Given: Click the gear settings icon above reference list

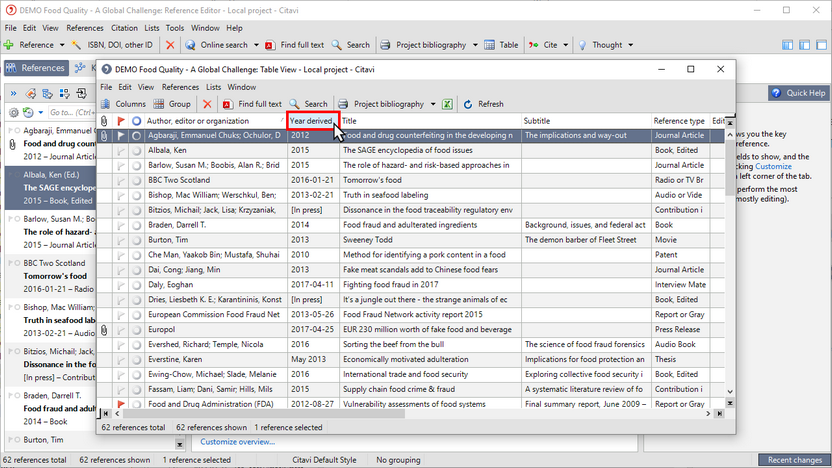Looking at the screenshot, I should click(13, 112).
